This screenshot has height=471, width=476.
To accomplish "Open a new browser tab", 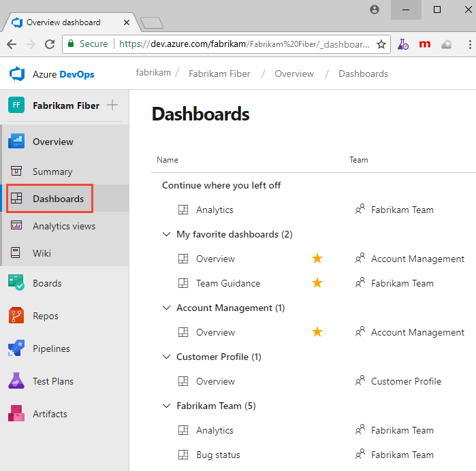I will click(x=152, y=23).
